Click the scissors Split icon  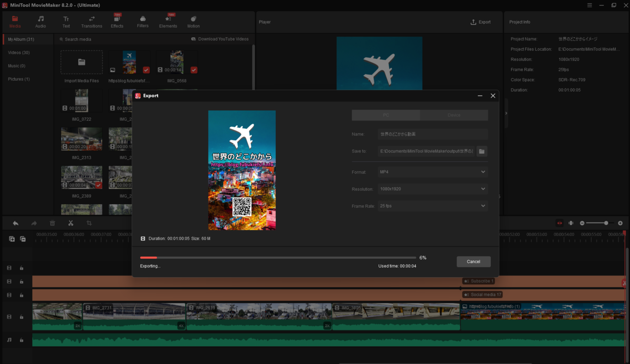[71, 223]
